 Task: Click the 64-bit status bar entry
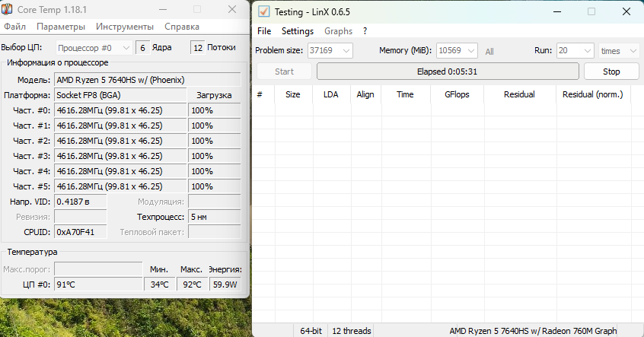311,330
